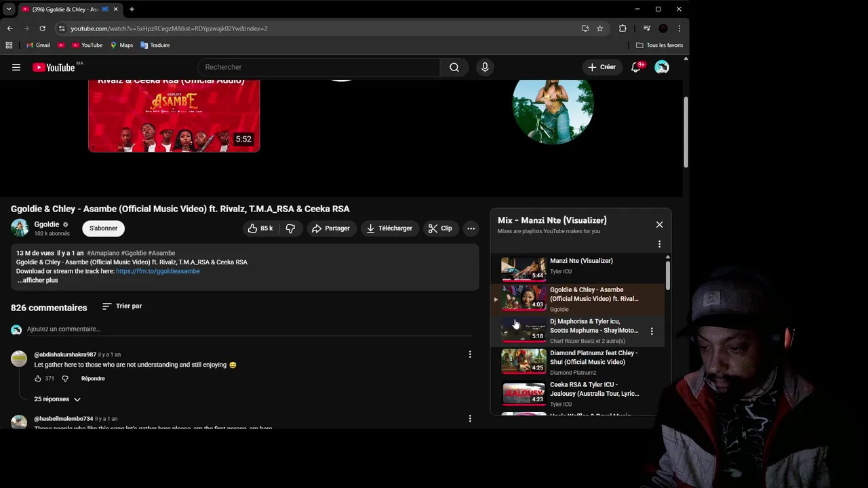
Task: Click the search magnifier button
Action: (454, 67)
